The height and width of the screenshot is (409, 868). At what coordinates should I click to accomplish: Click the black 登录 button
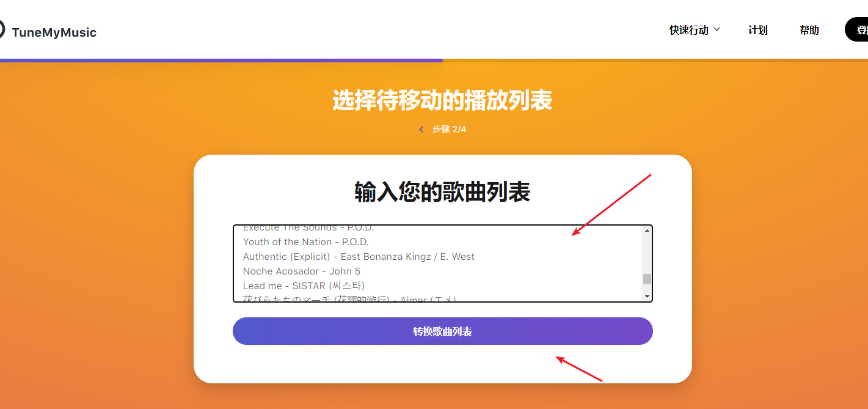pos(858,29)
